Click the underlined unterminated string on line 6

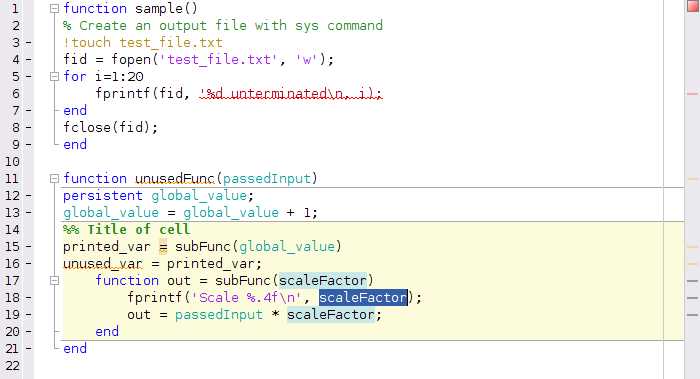[x=291, y=93]
